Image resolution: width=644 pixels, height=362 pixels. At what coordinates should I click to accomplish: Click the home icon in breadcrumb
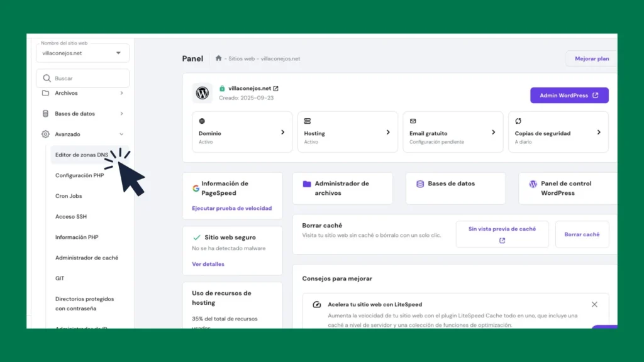coord(218,58)
